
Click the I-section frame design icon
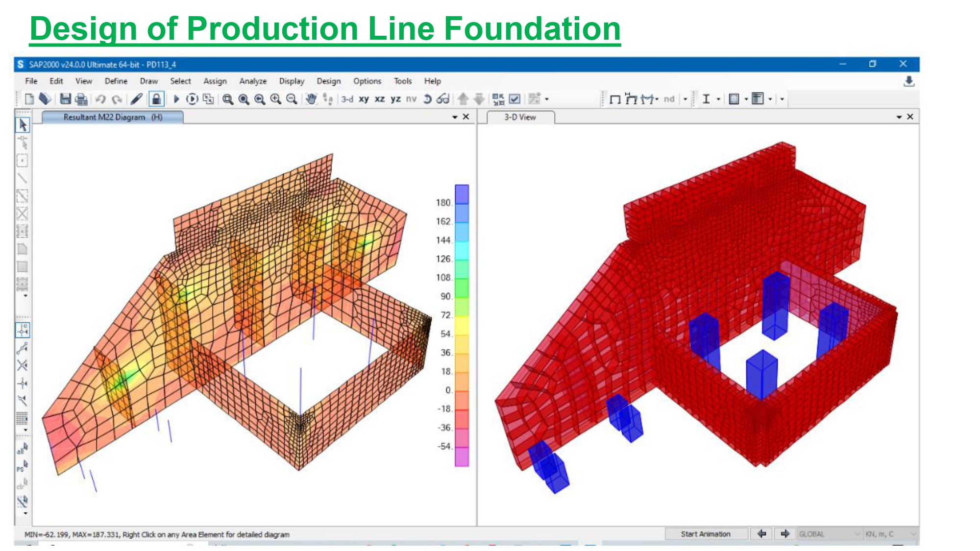pyautogui.click(x=706, y=99)
